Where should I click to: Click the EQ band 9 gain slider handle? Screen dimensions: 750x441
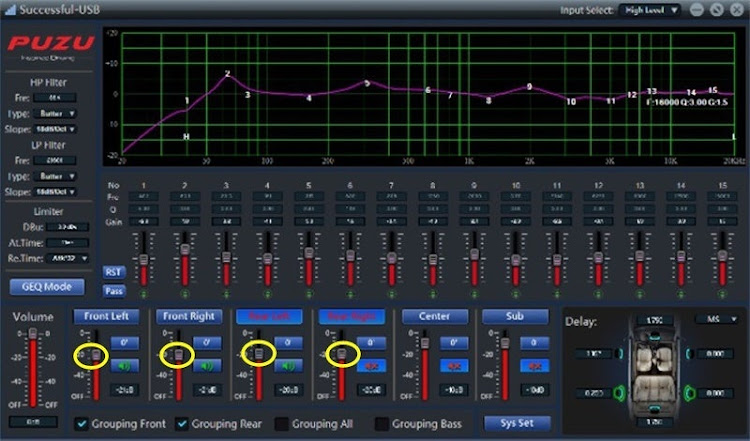[x=474, y=254]
